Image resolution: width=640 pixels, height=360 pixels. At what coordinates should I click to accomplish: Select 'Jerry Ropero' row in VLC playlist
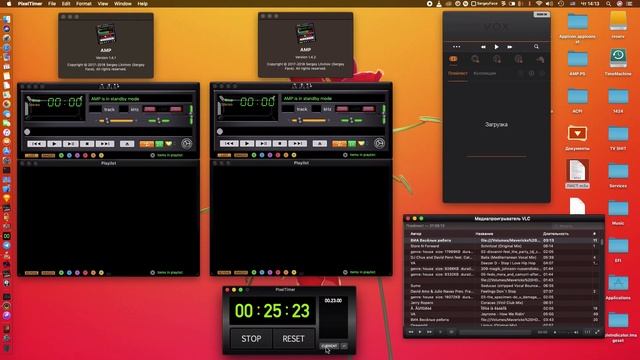pyautogui.click(x=502, y=303)
